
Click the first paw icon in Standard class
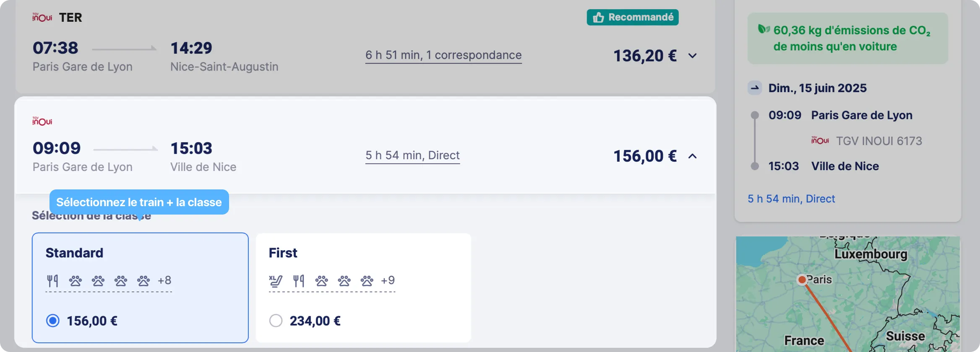coord(76,281)
